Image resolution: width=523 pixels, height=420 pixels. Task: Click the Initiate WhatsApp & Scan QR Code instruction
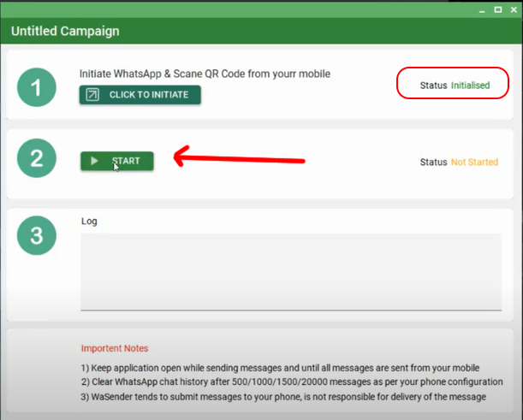click(205, 74)
